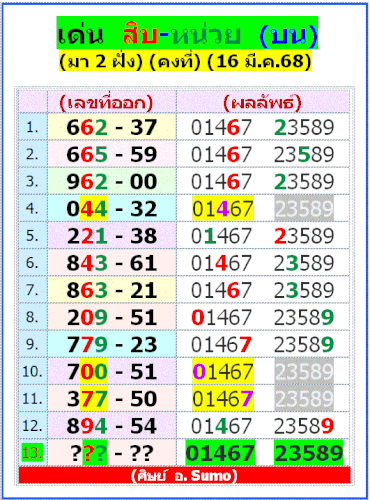Click the subtitle with date 16 มี.ค.68
The image size is (370, 500).
(x=185, y=61)
